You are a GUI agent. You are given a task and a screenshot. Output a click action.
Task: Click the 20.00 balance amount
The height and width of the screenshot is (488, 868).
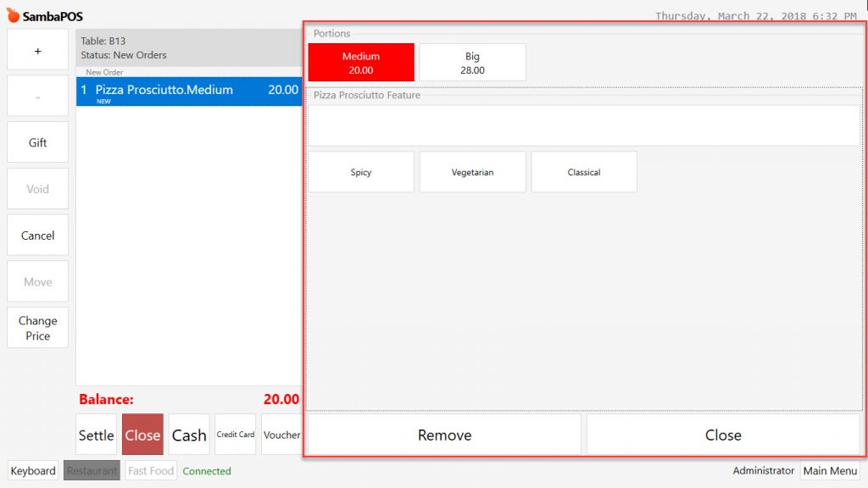(281, 399)
